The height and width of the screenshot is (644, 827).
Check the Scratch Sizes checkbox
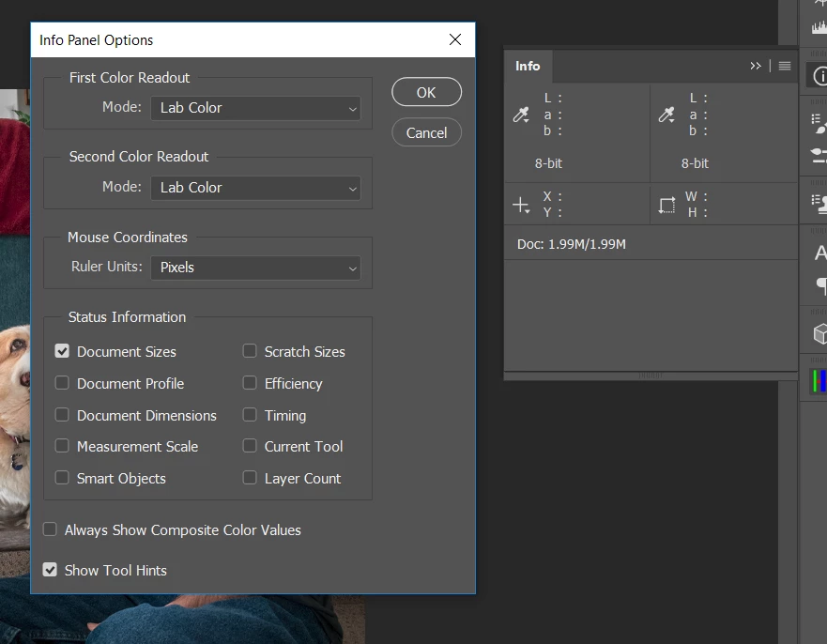[x=250, y=351]
